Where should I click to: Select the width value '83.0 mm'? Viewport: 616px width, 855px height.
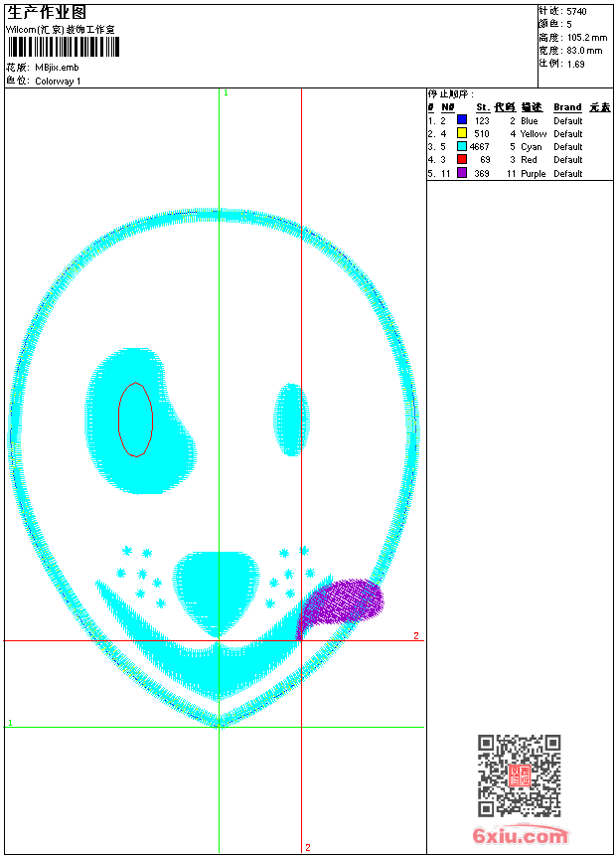[x=585, y=51]
